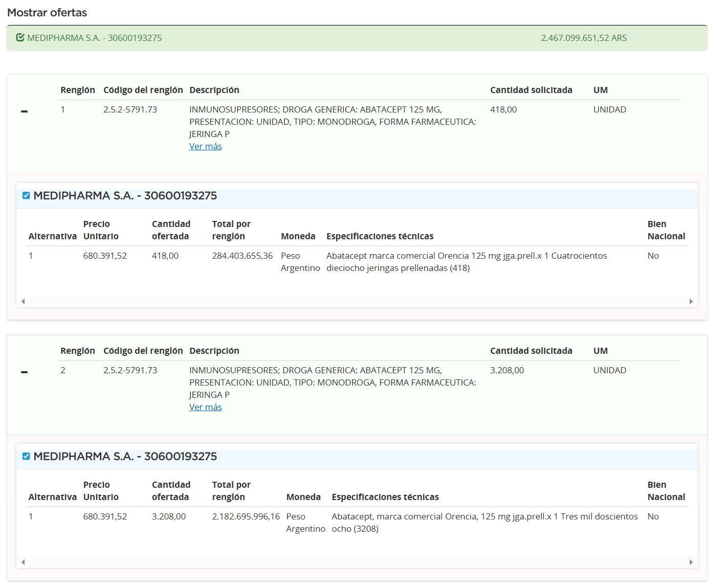Click horizontal scrollbar track of renglón 2 offer table
Image resolution: width=723 pixels, height=588 pixels.
point(357,562)
